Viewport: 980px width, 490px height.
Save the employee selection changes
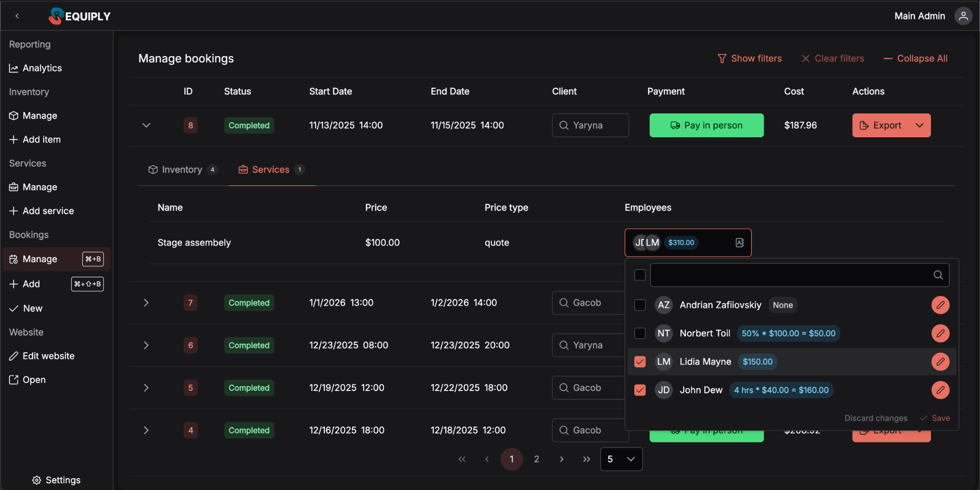click(x=935, y=418)
